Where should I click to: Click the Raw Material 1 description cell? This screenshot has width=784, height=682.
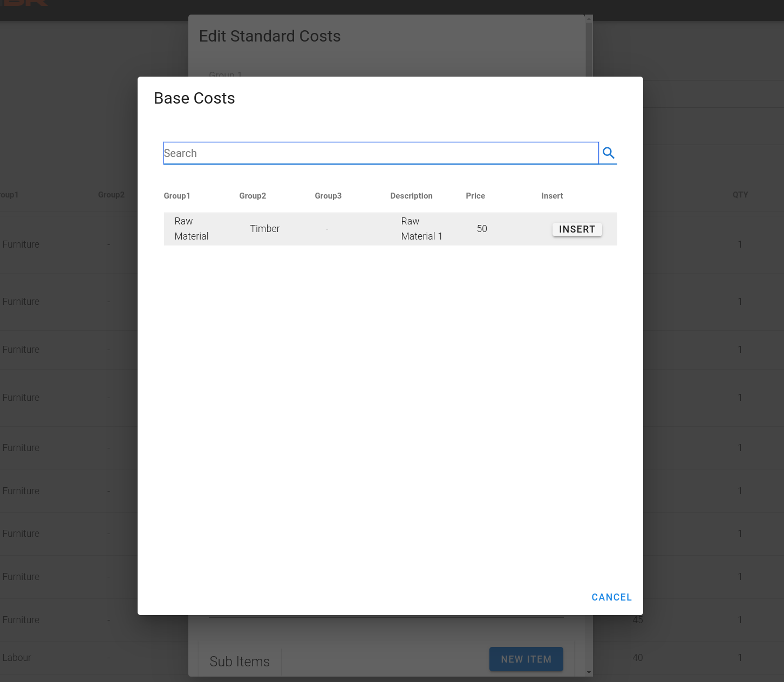(x=421, y=229)
